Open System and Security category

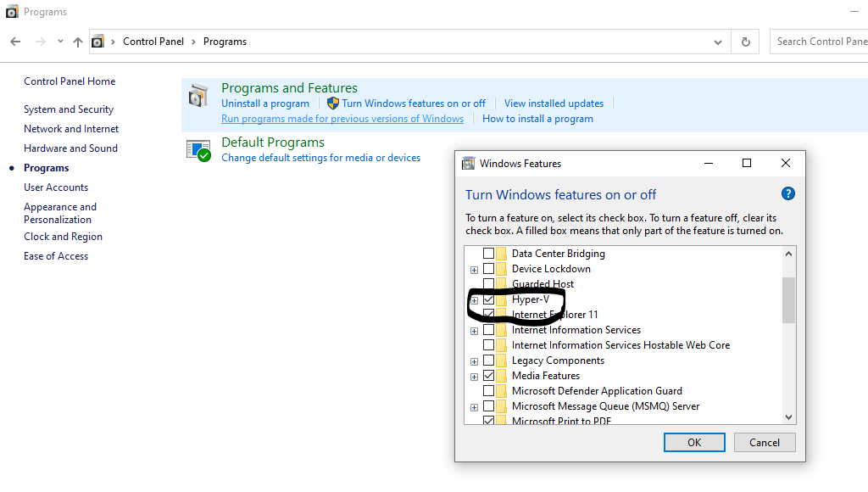point(69,109)
